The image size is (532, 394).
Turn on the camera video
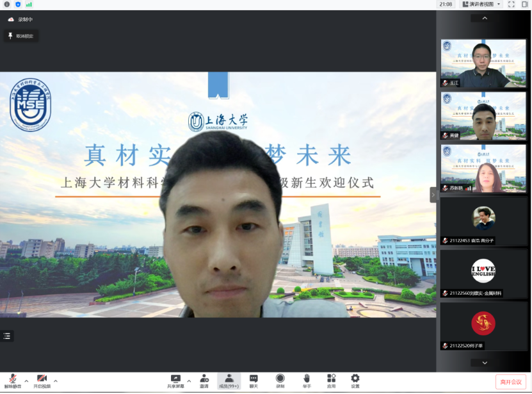point(42,381)
